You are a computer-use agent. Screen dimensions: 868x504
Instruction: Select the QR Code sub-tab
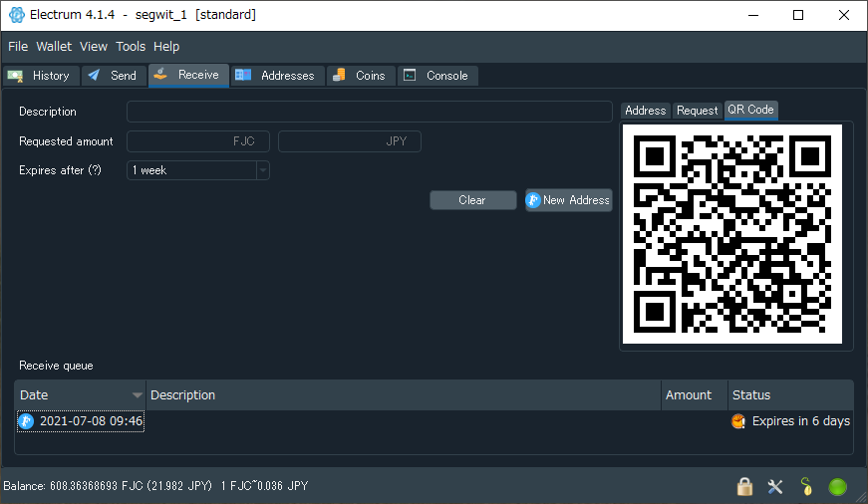751,110
